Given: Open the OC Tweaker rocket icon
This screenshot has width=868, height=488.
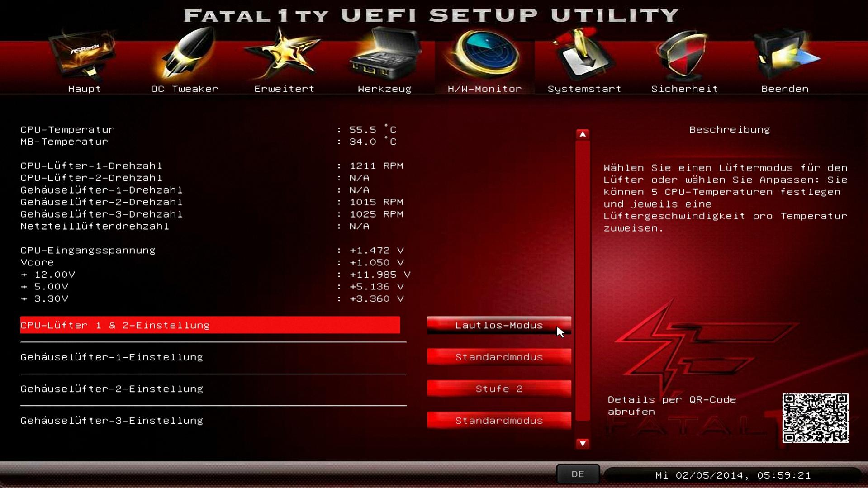Looking at the screenshot, I should tap(185, 53).
